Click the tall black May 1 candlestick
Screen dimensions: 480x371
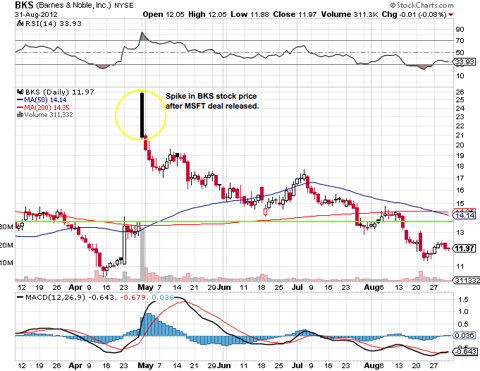[x=142, y=115]
